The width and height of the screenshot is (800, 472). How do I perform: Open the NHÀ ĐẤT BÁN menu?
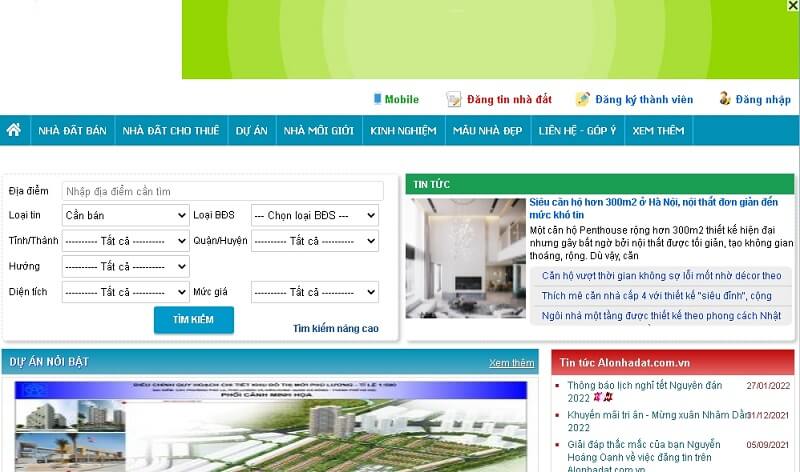72,131
